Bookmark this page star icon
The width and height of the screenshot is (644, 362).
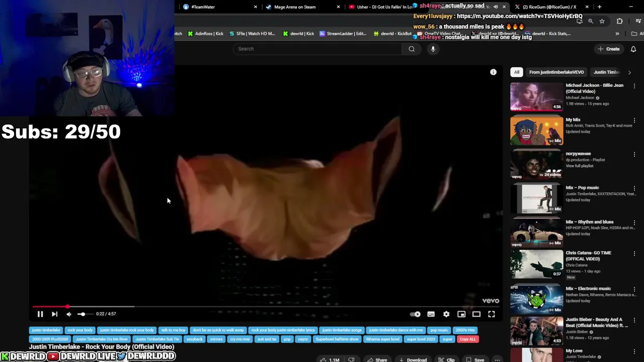[x=602, y=21]
